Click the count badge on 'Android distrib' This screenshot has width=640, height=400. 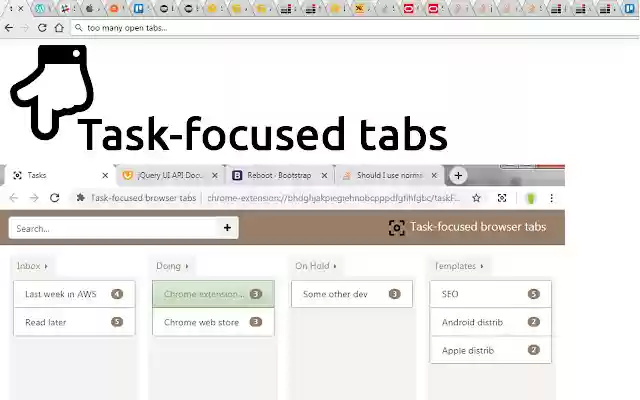[x=533, y=322]
